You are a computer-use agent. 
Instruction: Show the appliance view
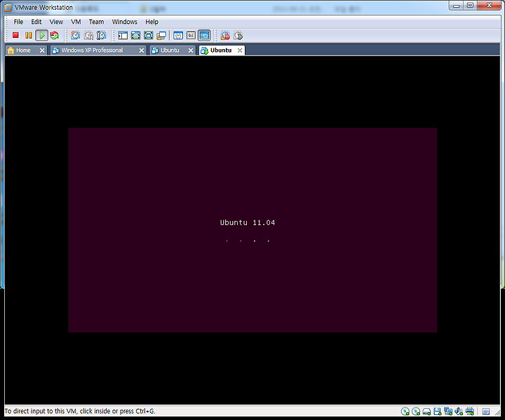pos(191,35)
